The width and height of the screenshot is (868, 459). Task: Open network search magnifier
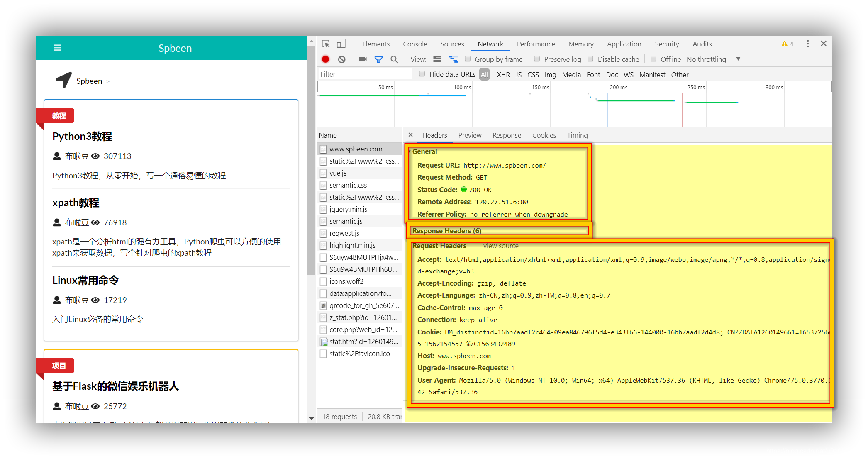click(x=394, y=60)
